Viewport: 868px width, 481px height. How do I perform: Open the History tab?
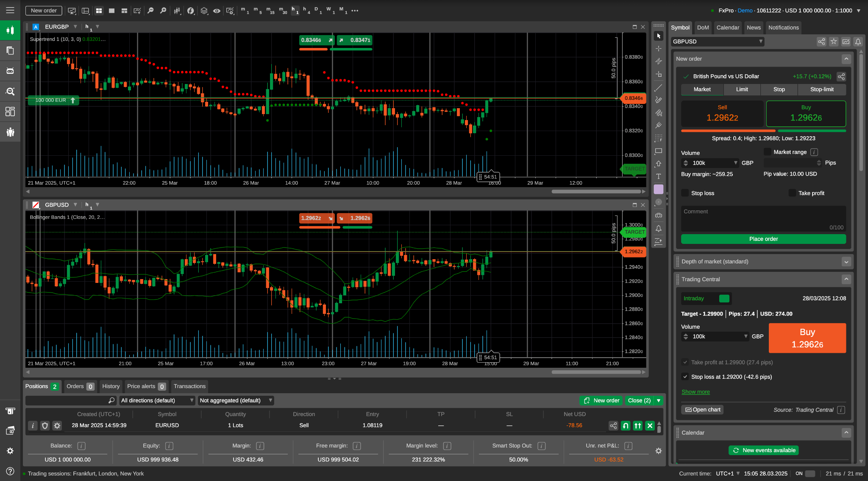111,386
